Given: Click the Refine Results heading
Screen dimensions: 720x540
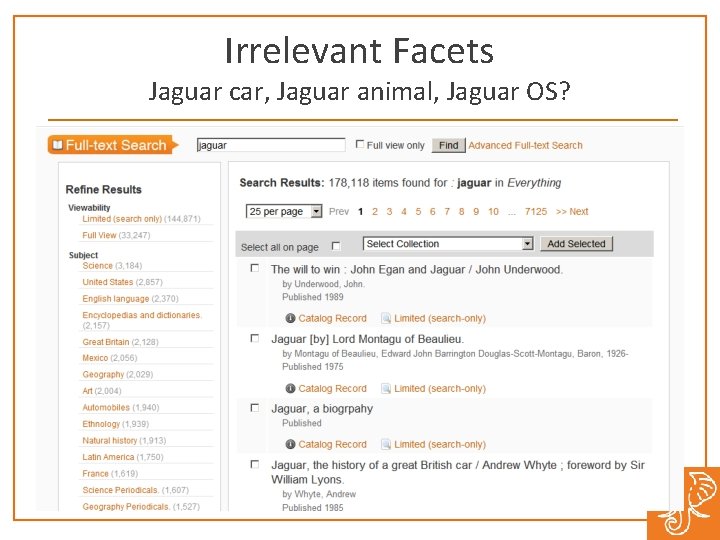Looking at the screenshot, I should tap(103, 190).
